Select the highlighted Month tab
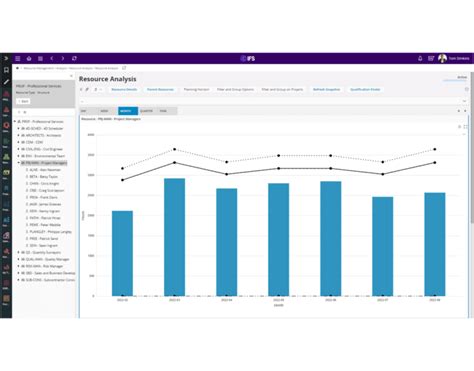474x371 pixels. point(128,111)
